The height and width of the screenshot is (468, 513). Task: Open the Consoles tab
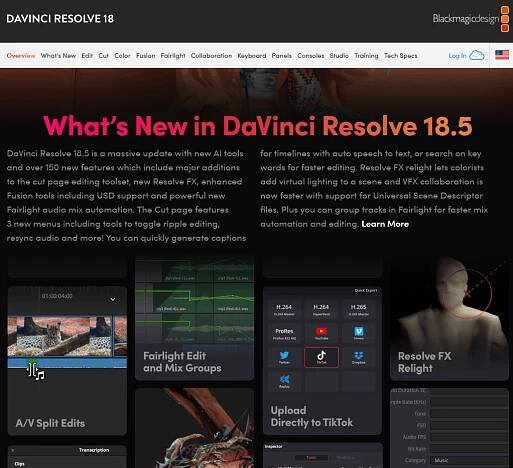310,56
